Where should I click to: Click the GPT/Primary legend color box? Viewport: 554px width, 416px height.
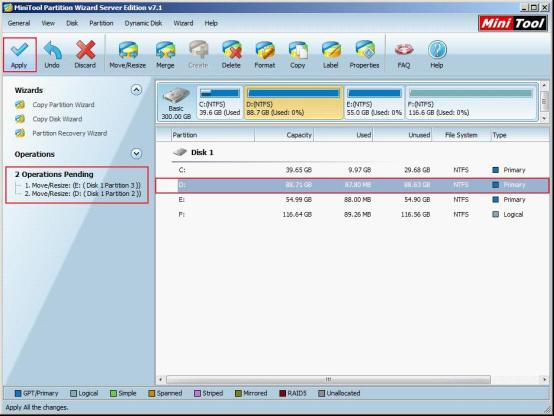click(x=18, y=393)
